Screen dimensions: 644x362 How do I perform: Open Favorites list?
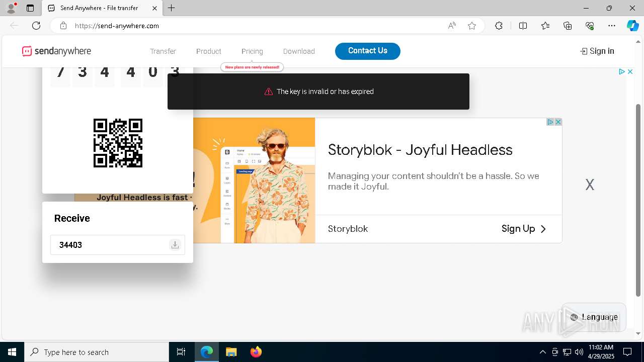pyautogui.click(x=545, y=26)
